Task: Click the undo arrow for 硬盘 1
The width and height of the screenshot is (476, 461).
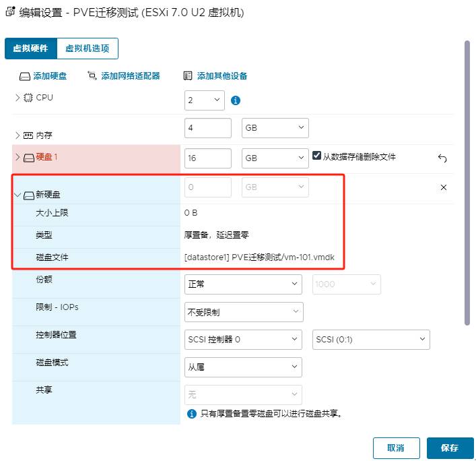Action: 442,158
